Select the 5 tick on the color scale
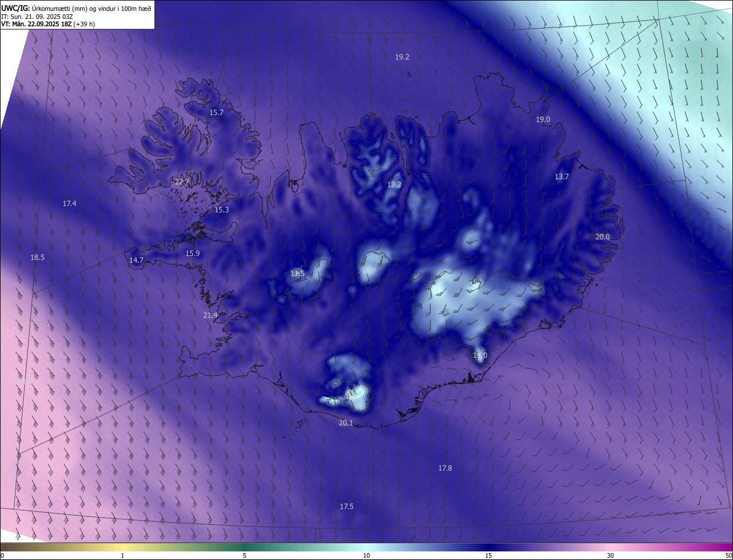This screenshot has height=560, width=733. pos(245,555)
